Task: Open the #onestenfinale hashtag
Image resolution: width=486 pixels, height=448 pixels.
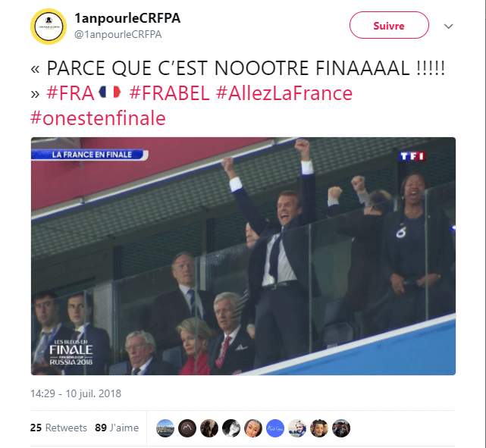Action: 98,118
